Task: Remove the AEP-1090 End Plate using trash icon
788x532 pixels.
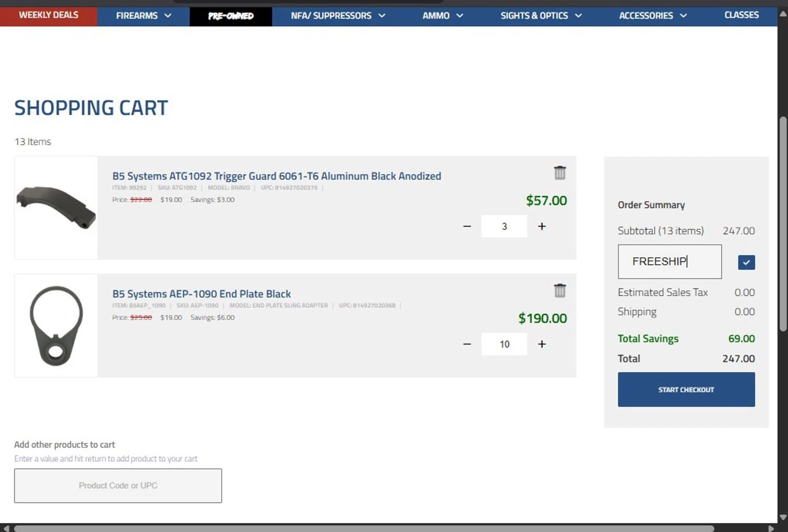Action: coord(560,290)
